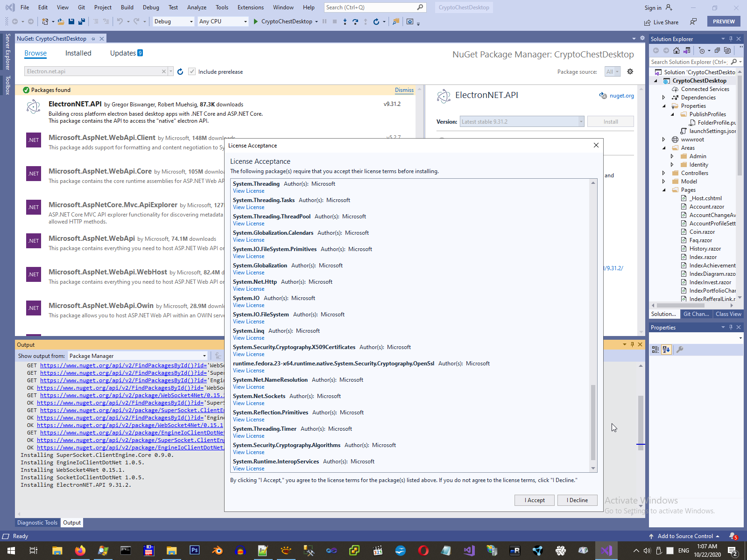Click the Undo arrow in the toolbar
Screen dimensions: 747x560
point(120,21)
